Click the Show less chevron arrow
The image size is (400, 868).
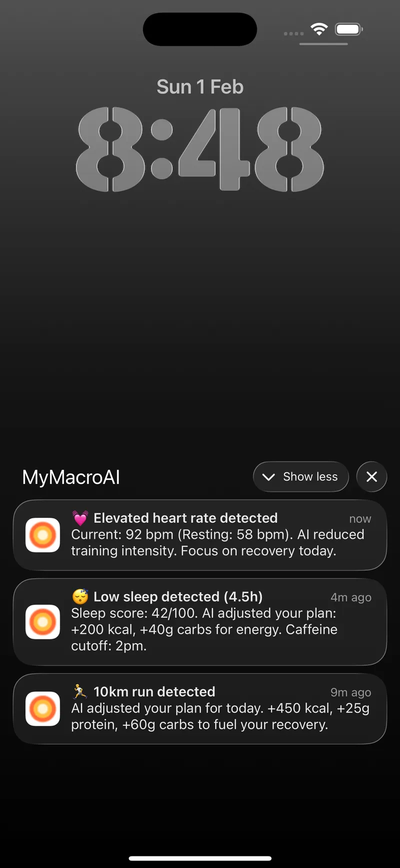coord(268,477)
